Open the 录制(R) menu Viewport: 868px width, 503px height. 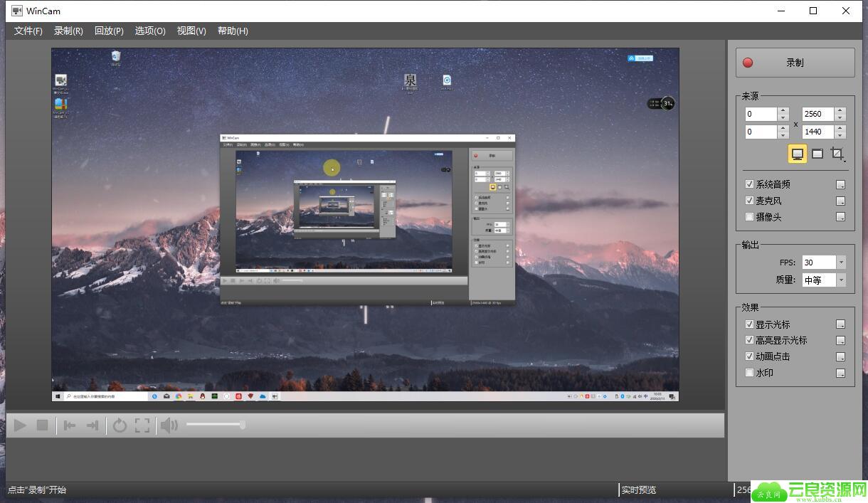(x=68, y=31)
